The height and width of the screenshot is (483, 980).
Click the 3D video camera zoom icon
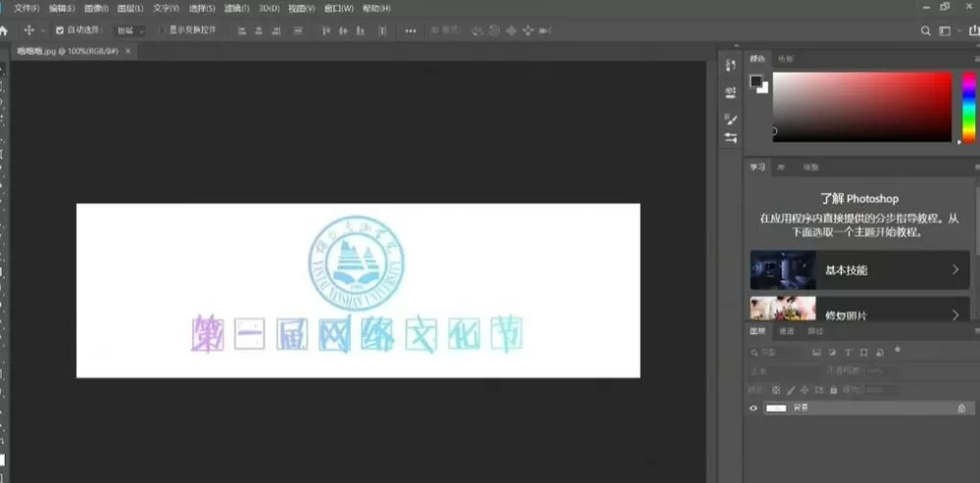tap(546, 30)
